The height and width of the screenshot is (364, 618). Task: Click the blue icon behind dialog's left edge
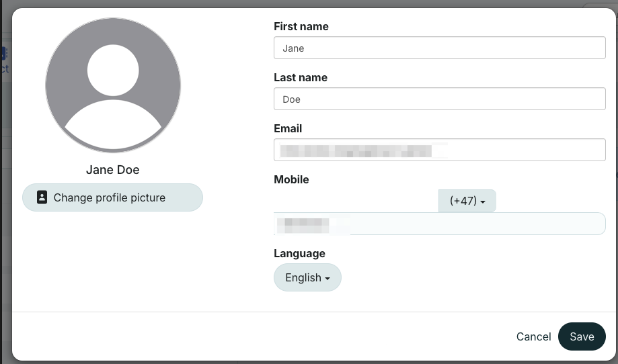pyautogui.click(x=3, y=54)
